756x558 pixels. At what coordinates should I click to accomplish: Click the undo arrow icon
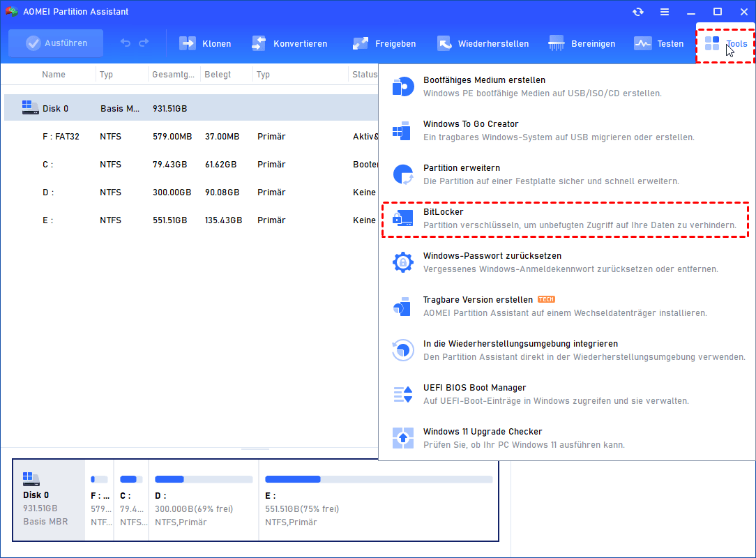pos(126,43)
